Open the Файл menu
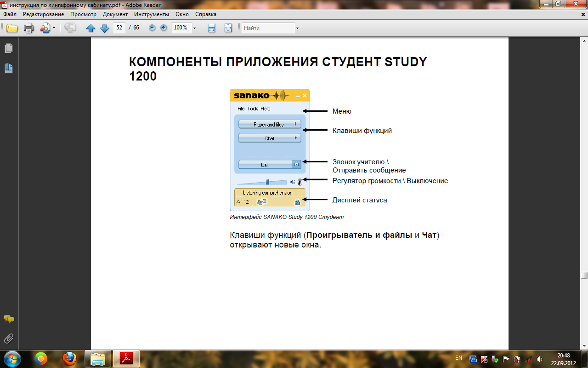 click(x=10, y=14)
